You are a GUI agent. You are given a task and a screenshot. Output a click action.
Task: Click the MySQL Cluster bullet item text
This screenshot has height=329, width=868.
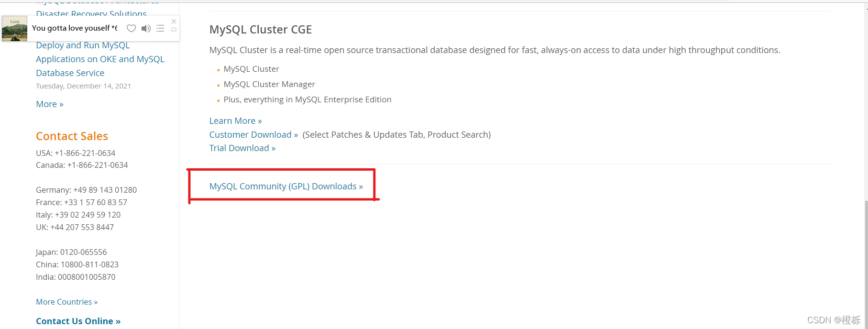[x=252, y=69]
